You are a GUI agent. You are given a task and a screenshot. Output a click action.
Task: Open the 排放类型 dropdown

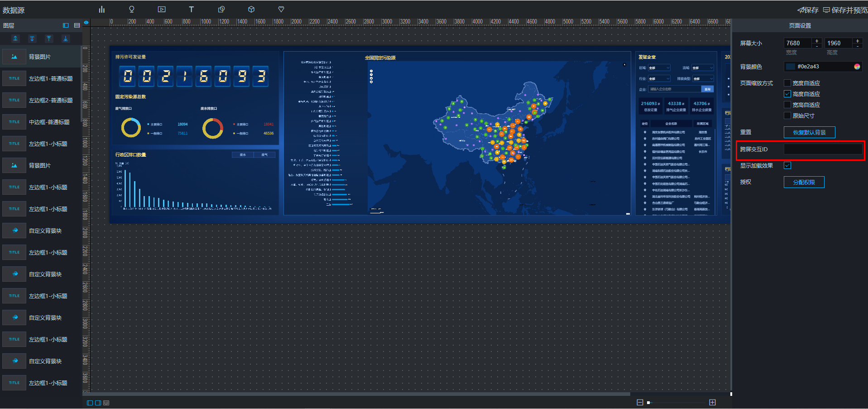pos(703,79)
